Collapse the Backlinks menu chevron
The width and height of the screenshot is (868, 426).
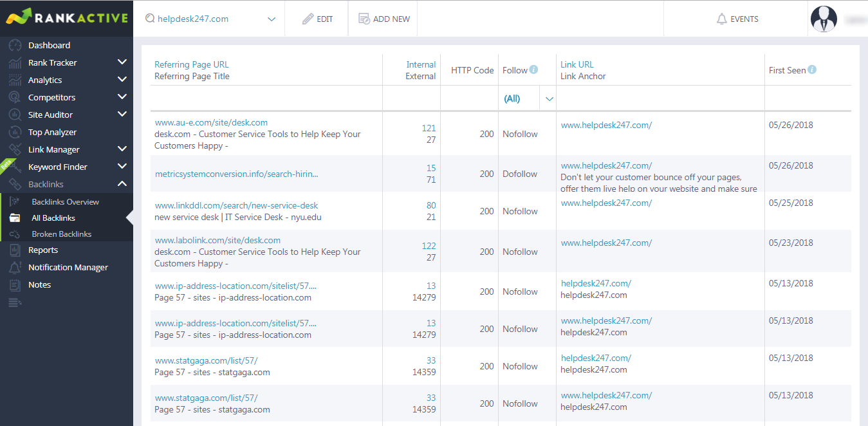click(x=122, y=184)
